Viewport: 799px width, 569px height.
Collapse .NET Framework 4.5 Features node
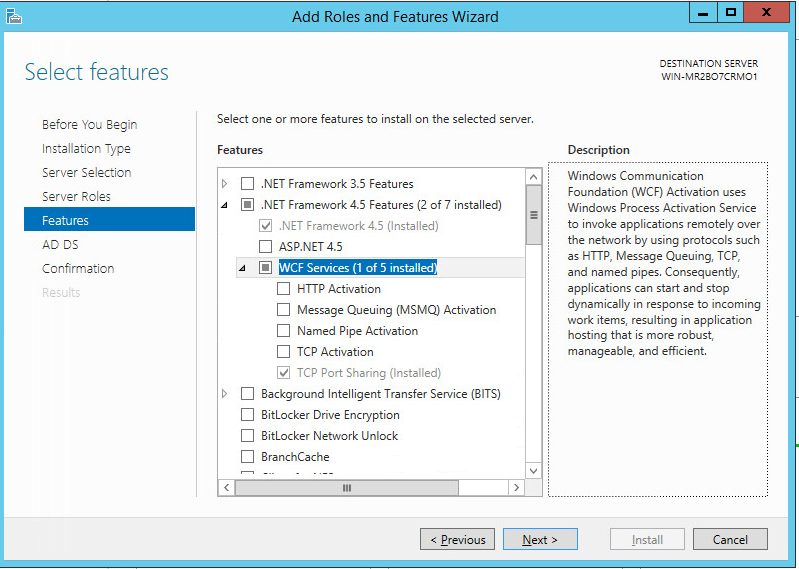point(225,205)
